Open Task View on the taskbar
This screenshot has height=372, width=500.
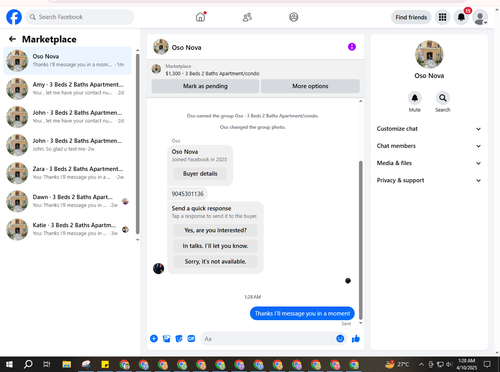pos(47,364)
